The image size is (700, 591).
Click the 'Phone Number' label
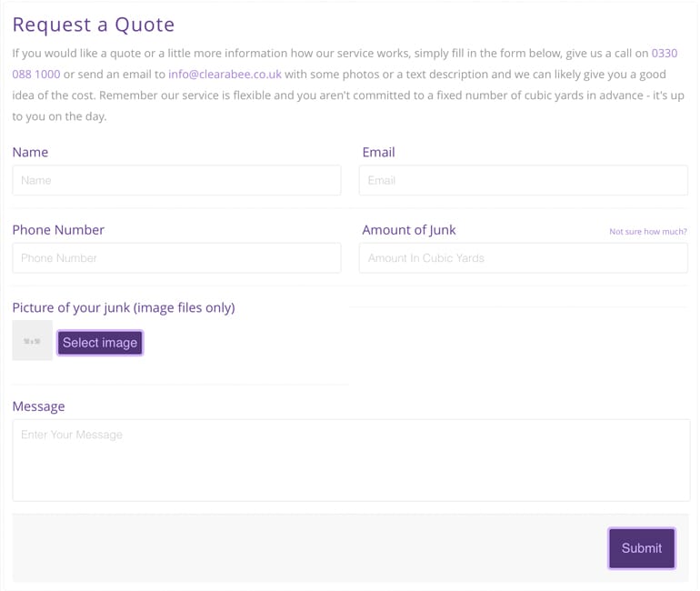point(58,230)
